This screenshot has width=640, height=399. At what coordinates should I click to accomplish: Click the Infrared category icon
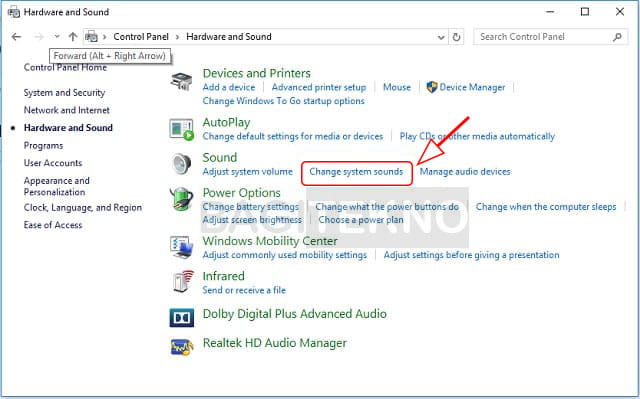[x=182, y=282]
